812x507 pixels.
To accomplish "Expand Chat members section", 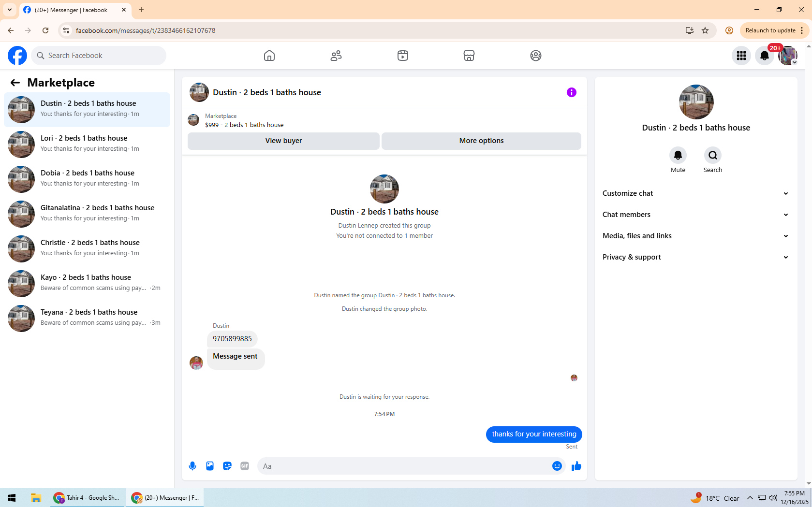I will 696,215.
